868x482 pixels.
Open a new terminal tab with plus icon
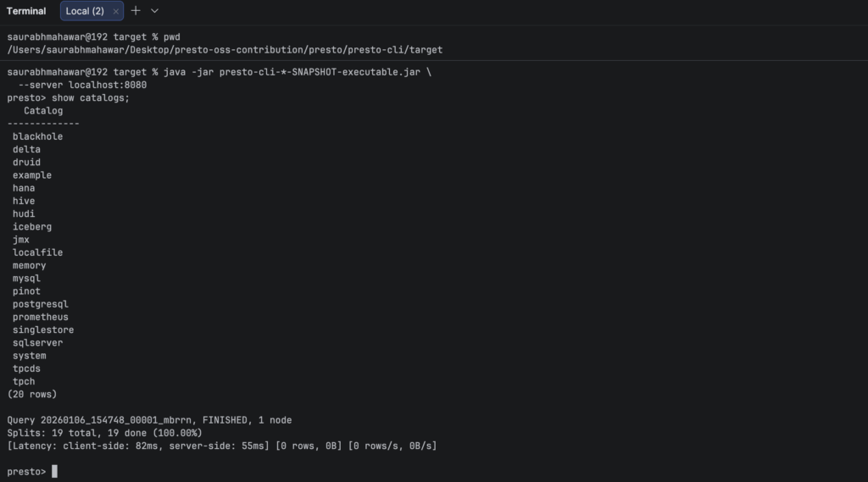(136, 11)
